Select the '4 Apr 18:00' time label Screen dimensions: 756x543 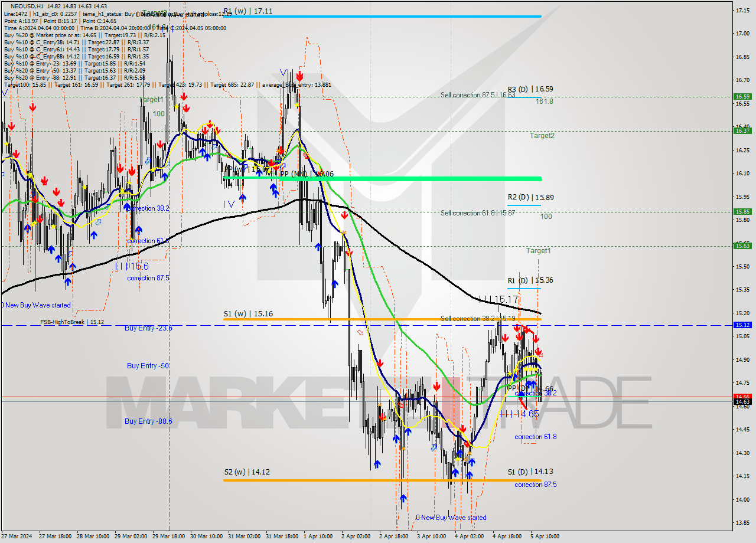[x=508, y=537]
